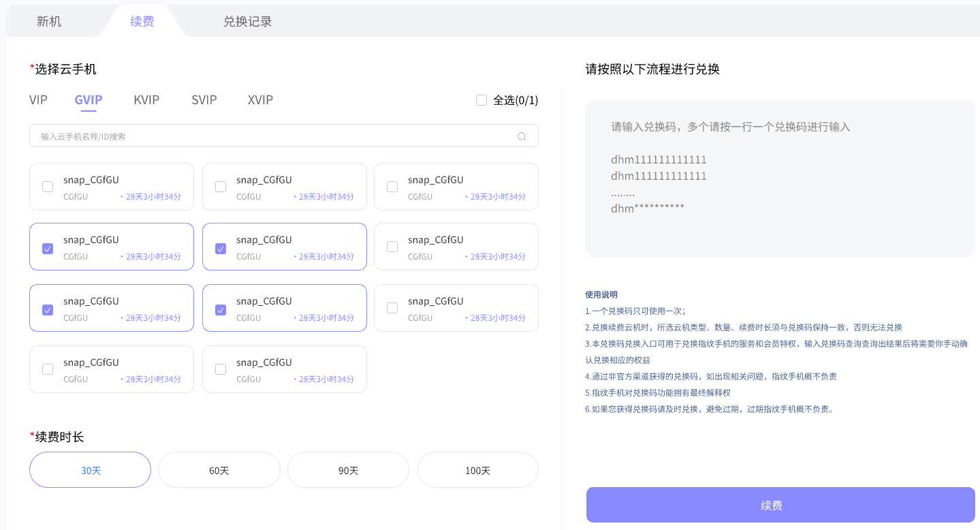Click into the redemption code text area
980x530 pixels.
[x=780, y=178]
